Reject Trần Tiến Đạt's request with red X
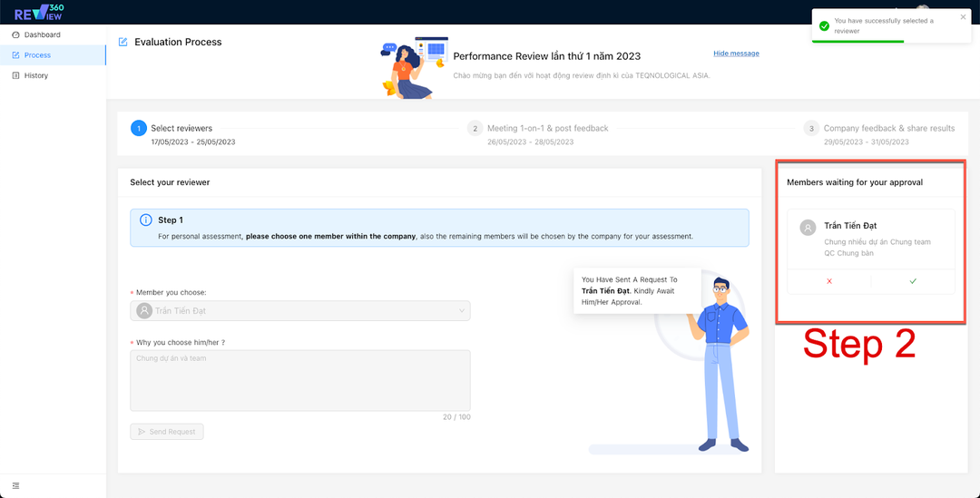Screen dimensions: 980x498 (829, 282)
